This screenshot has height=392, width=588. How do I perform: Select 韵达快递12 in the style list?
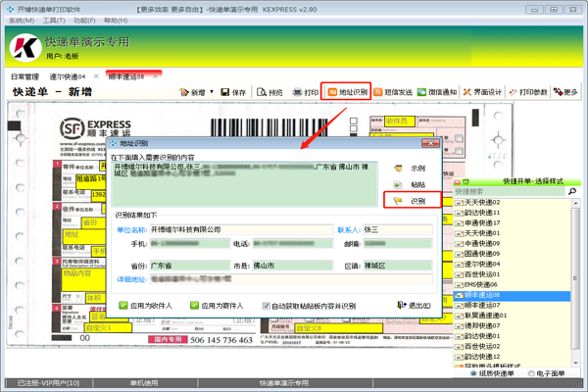513,357
